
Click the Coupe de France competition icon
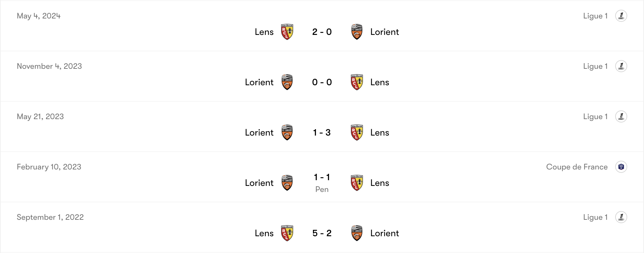pyautogui.click(x=622, y=167)
